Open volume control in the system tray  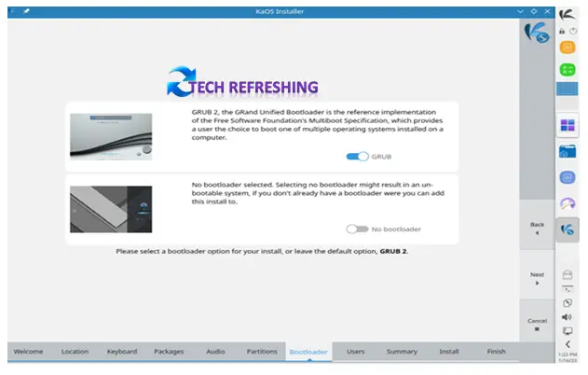point(567,317)
